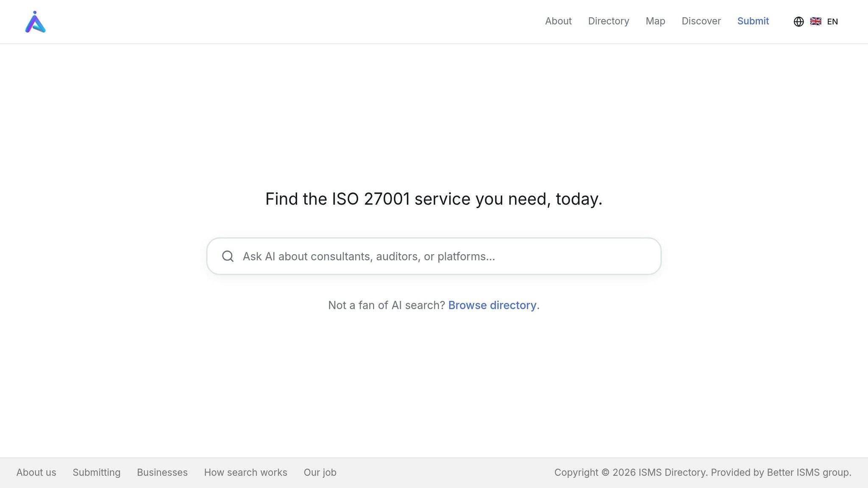Click the ISMS Directory logo

pyautogui.click(x=36, y=22)
